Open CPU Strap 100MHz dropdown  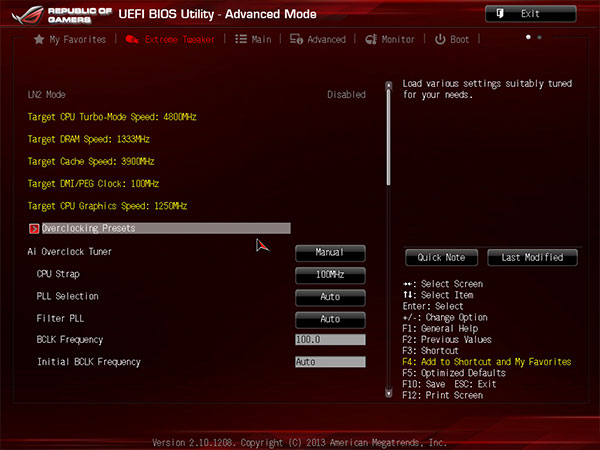click(330, 276)
